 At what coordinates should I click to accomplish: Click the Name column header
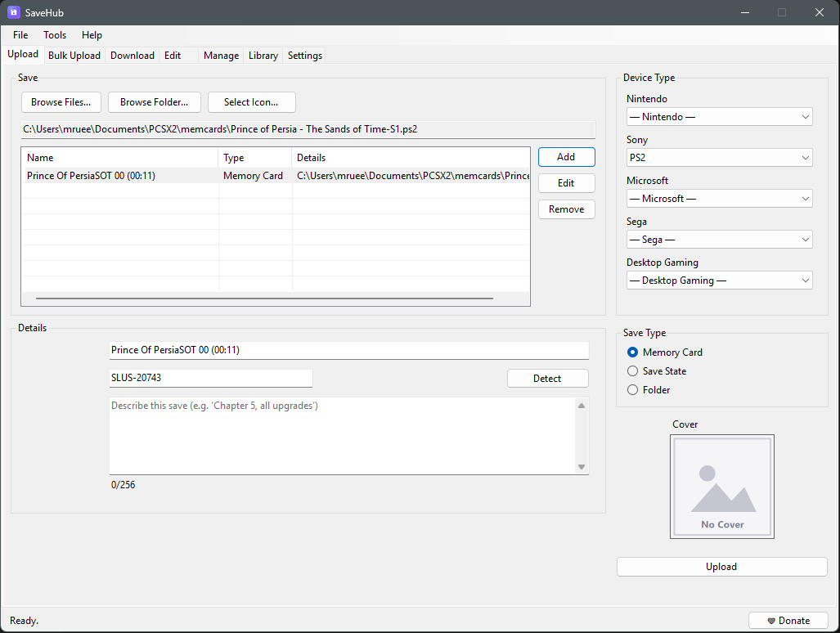click(x=120, y=158)
